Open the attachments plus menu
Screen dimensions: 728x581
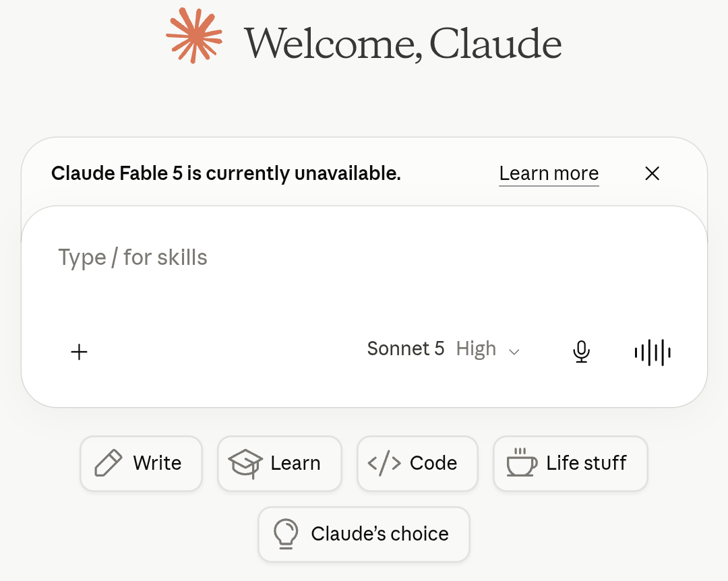click(79, 352)
